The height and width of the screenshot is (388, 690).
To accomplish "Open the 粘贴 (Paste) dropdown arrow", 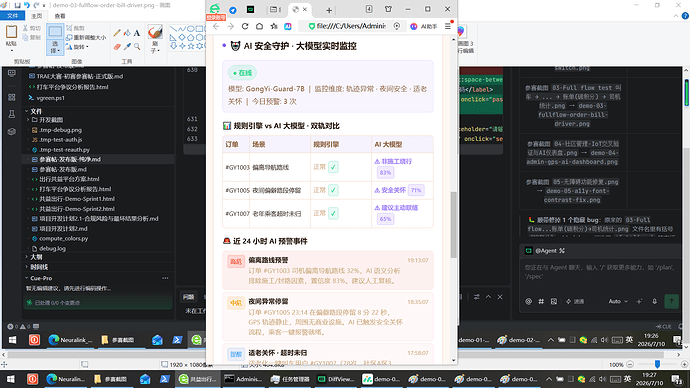I will tap(11, 51).
